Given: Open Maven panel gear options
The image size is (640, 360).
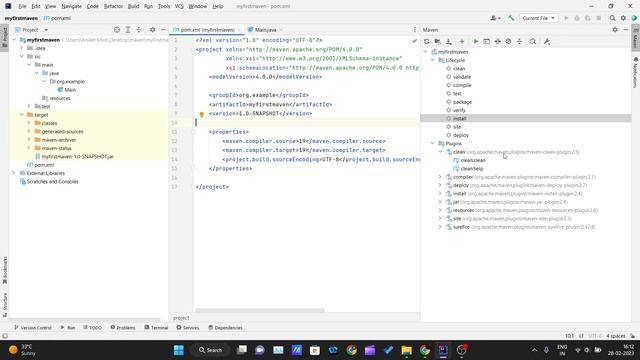Looking at the screenshot, I should click(x=615, y=30).
